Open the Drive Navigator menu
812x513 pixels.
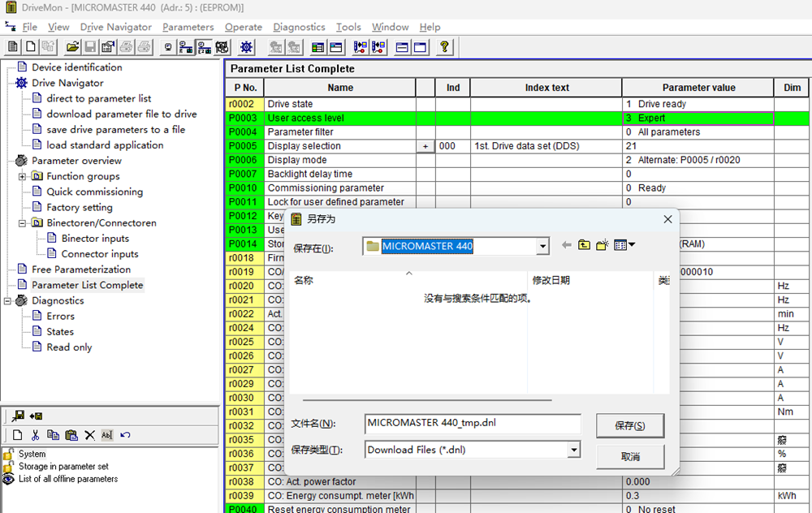pyautogui.click(x=116, y=27)
